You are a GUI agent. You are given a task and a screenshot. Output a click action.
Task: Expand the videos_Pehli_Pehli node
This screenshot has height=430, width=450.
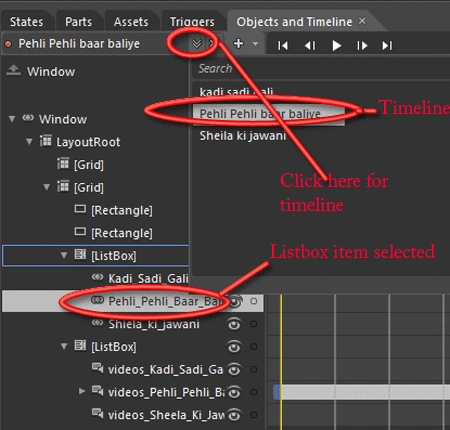point(82,391)
